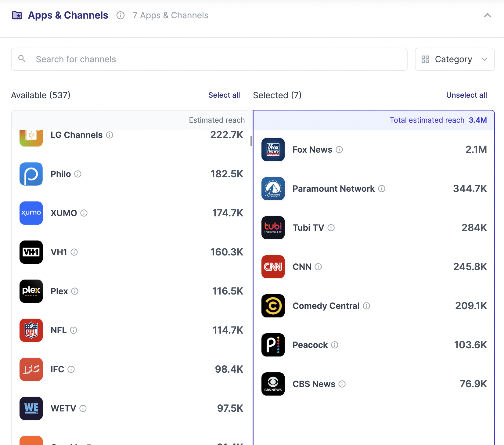
Task: Click the CBS News logo
Action: 273,384
